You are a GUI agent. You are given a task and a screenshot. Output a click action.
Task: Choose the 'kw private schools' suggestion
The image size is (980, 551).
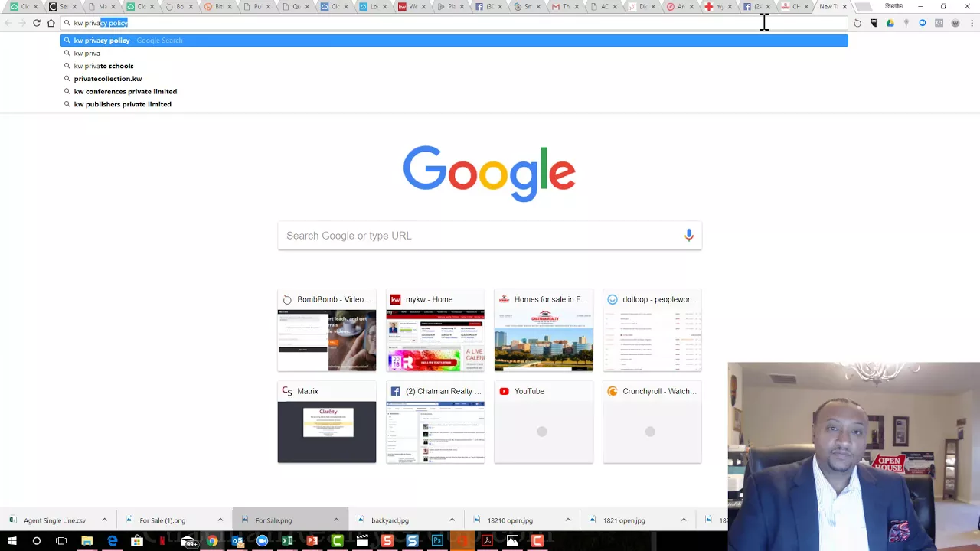454,66
